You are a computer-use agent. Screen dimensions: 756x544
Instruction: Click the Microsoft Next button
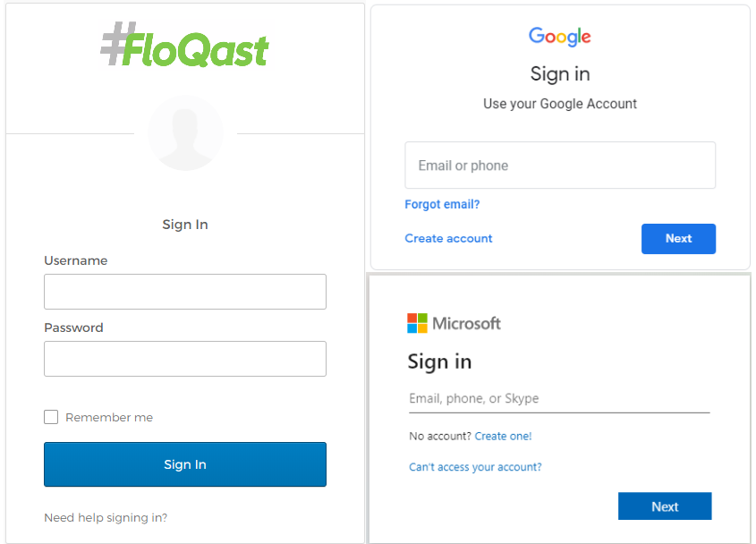(x=665, y=506)
